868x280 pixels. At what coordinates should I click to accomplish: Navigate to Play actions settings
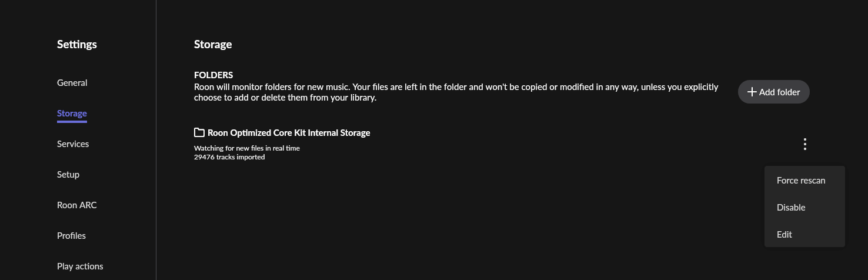point(80,266)
